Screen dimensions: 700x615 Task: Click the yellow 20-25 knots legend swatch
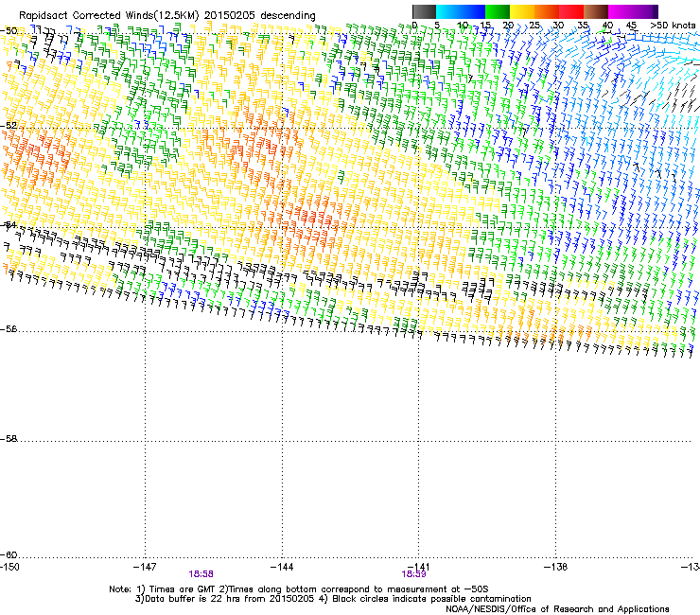(x=522, y=11)
